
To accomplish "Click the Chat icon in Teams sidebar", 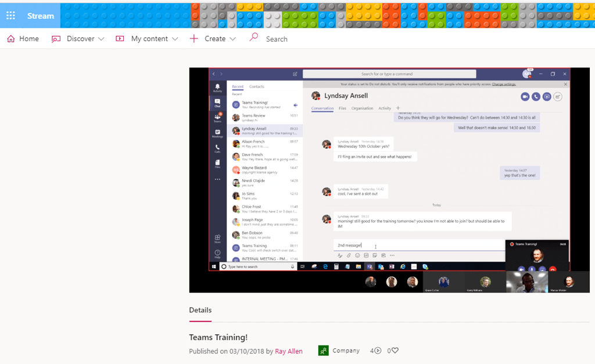I will pos(217,103).
